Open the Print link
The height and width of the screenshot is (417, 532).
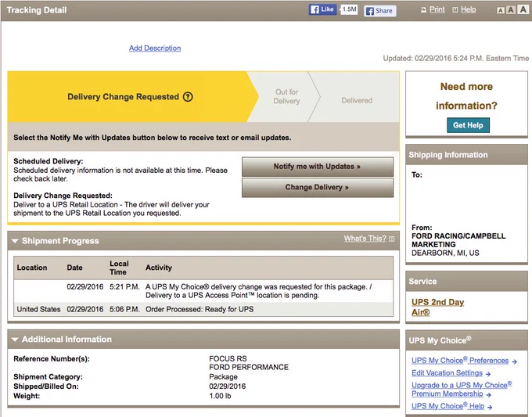click(x=437, y=9)
